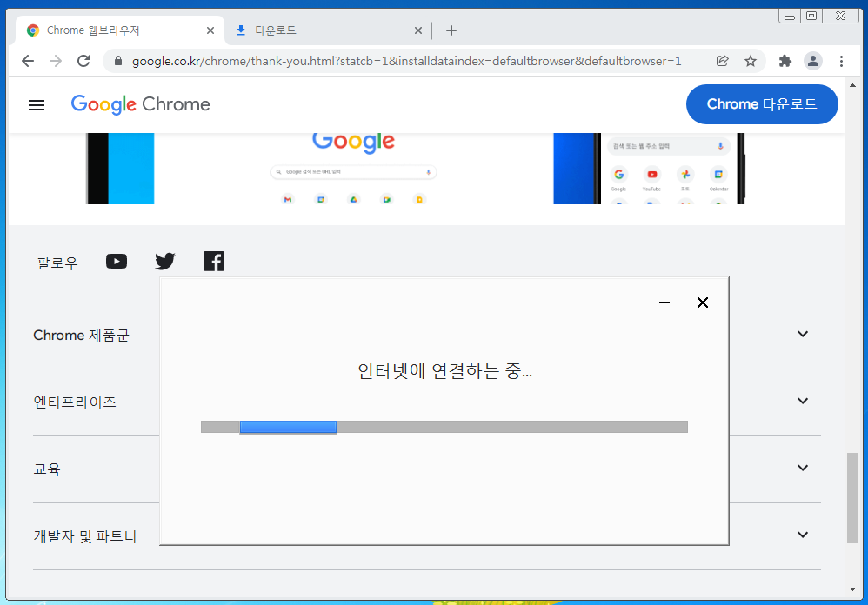868x605 pixels.
Task: Expand the Chrome 제품군 section chevron
Action: [803, 334]
